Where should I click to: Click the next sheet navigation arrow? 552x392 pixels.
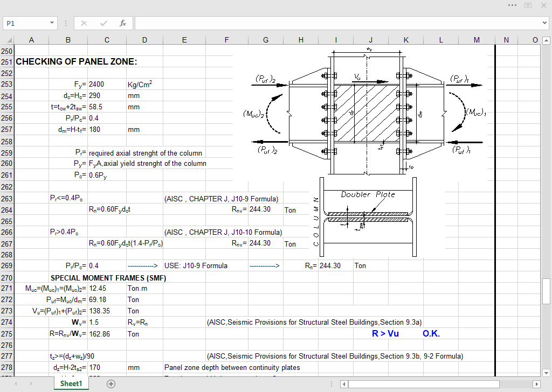[31, 384]
